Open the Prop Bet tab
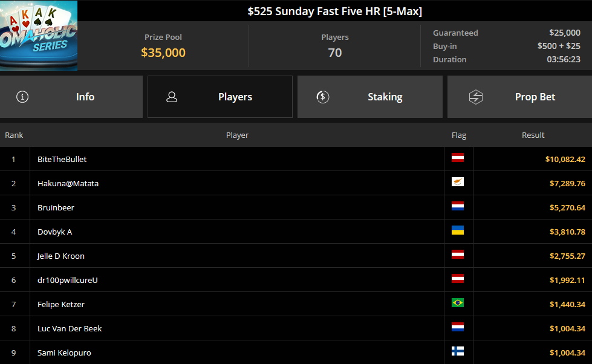Viewport: 592px width, 364px height. tap(519, 97)
